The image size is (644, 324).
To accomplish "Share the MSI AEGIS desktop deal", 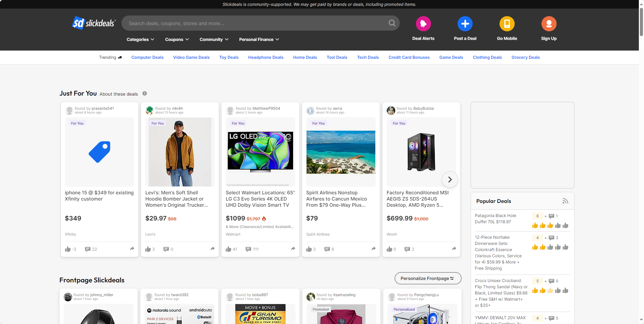I will point(454,249).
